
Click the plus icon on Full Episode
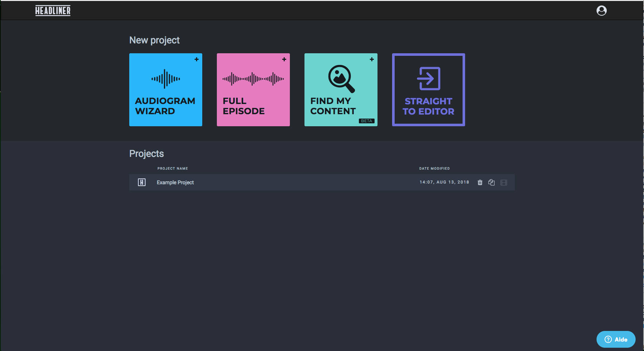click(284, 59)
